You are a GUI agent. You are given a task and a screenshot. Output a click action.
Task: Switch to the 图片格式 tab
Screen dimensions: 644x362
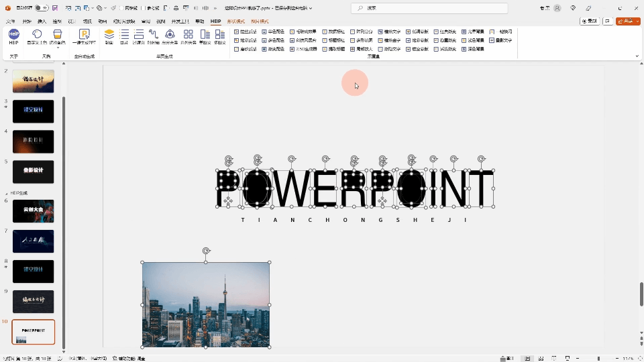260,21
